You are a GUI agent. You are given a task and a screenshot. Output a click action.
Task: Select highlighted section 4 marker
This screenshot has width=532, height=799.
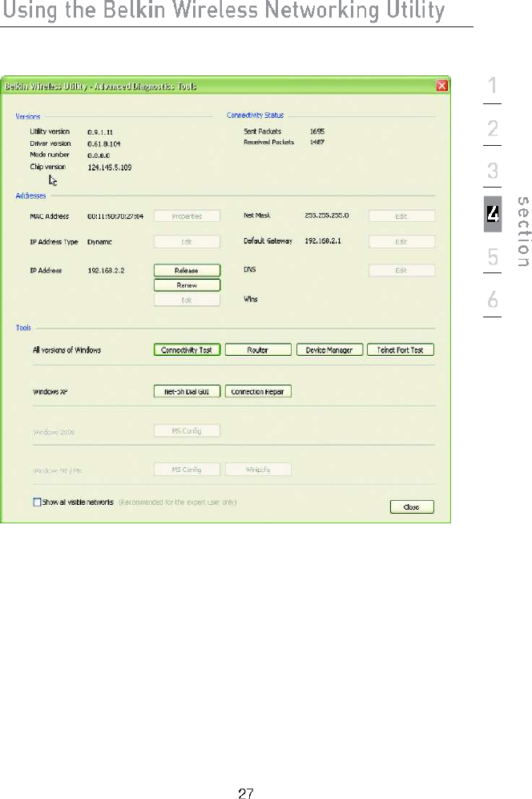click(493, 214)
